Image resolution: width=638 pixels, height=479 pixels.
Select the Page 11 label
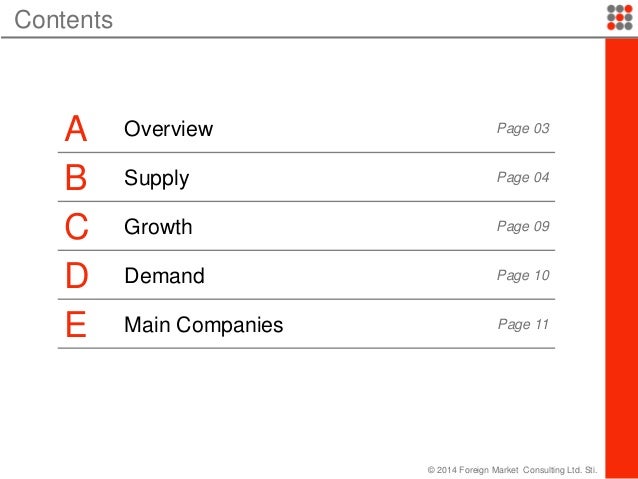523,325
